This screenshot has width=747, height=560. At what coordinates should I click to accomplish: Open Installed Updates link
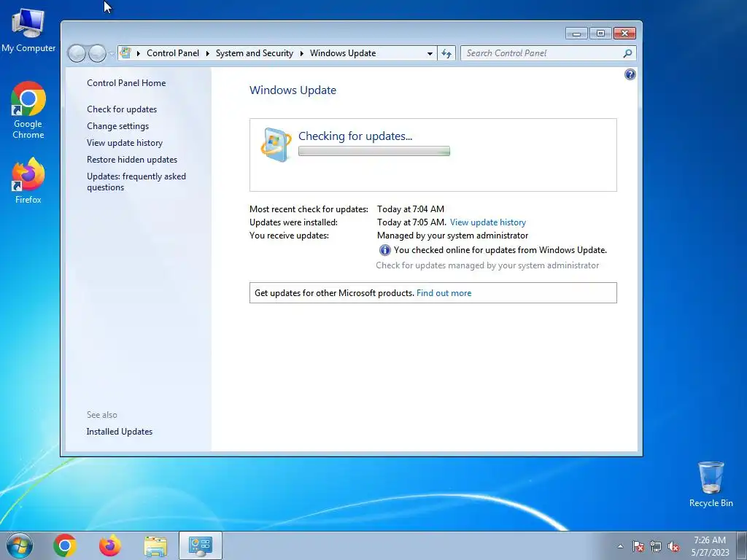pyautogui.click(x=120, y=432)
